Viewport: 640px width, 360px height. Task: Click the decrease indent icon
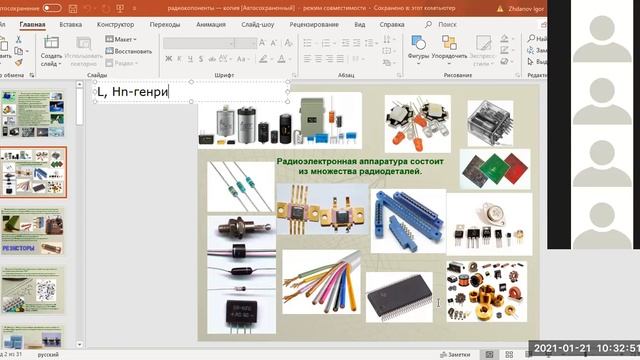[x=345, y=43]
